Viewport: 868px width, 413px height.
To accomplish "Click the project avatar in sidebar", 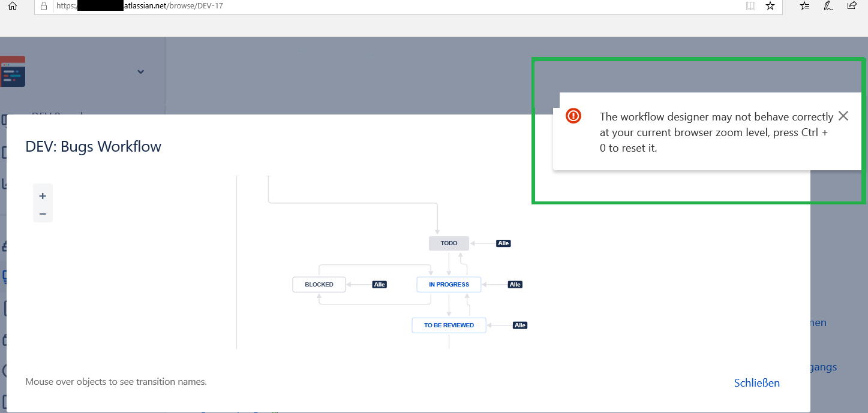I will tap(13, 71).
